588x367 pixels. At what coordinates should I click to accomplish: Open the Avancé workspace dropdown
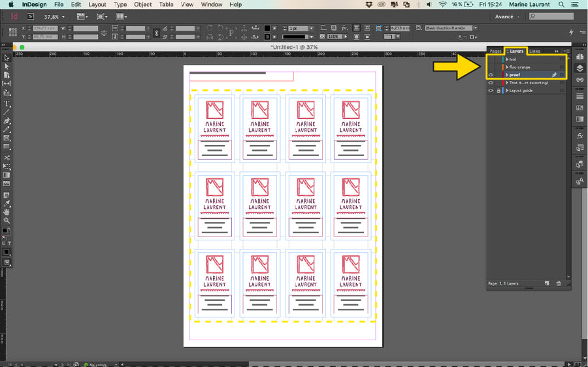click(508, 17)
